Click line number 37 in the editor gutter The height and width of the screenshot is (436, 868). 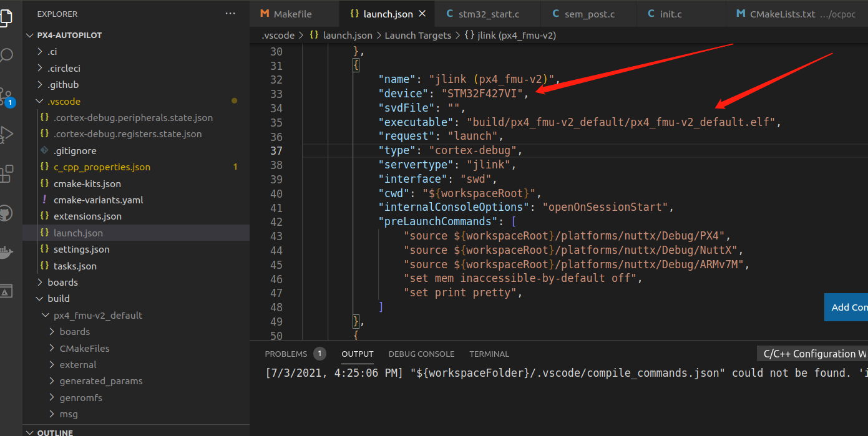pos(276,150)
